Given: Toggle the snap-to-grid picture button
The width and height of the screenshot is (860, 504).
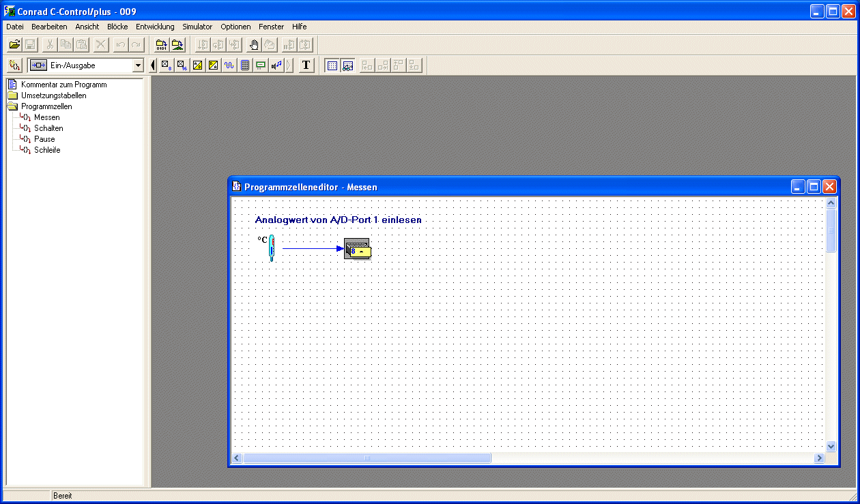Looking at the screenshot, I should [x=348, y=65].
